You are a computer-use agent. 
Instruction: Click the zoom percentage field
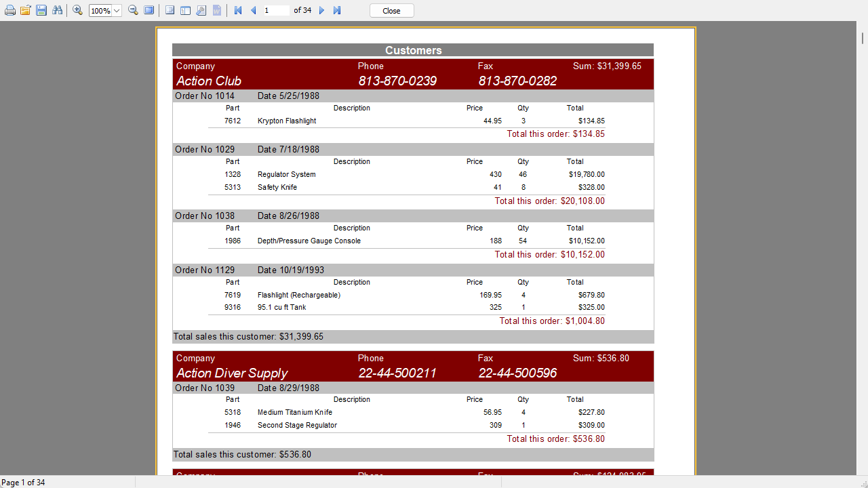100,11
